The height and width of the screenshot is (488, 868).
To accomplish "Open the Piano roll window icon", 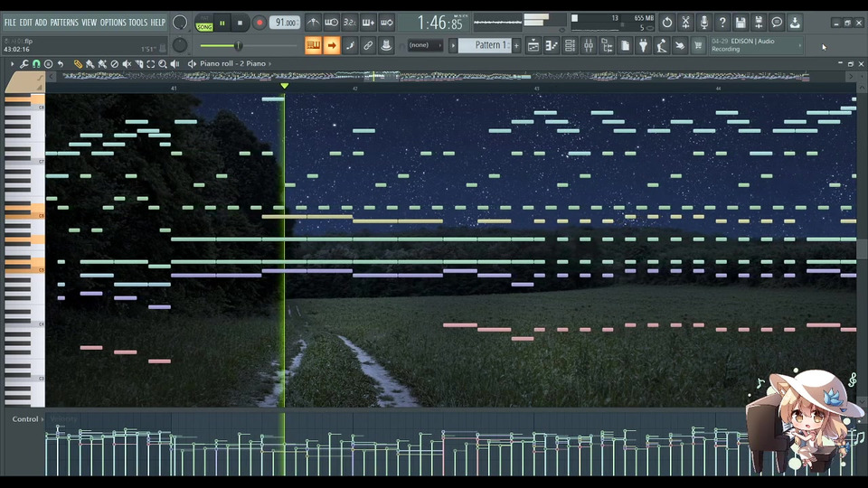I will coord(552,45).
